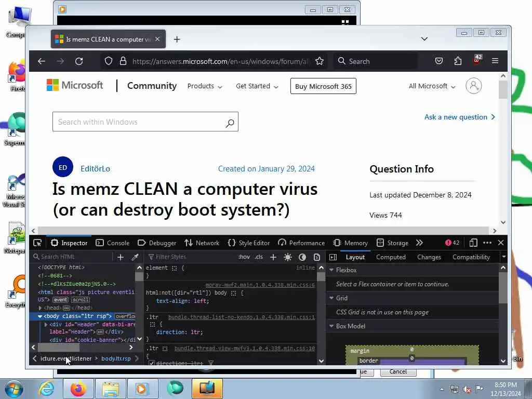The height and width of the screenshot is (399, 532).
Task: Pick a page color with the eyedropper
Action: [x=135, y=257]
